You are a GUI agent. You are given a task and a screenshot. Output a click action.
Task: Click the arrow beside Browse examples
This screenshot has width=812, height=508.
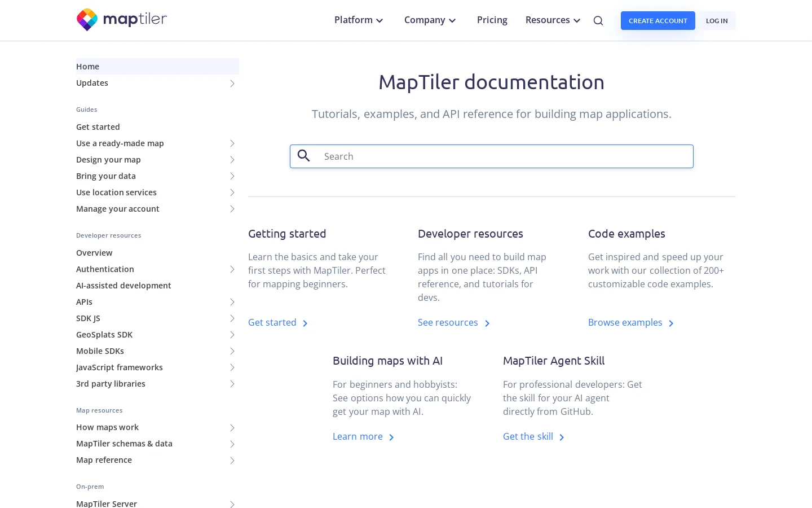[x=671, y=323]
